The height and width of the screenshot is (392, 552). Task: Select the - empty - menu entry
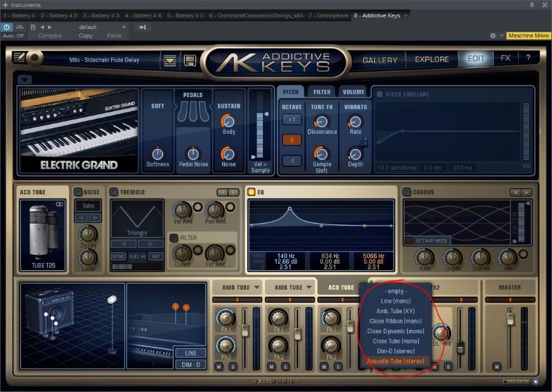(395, 291)
